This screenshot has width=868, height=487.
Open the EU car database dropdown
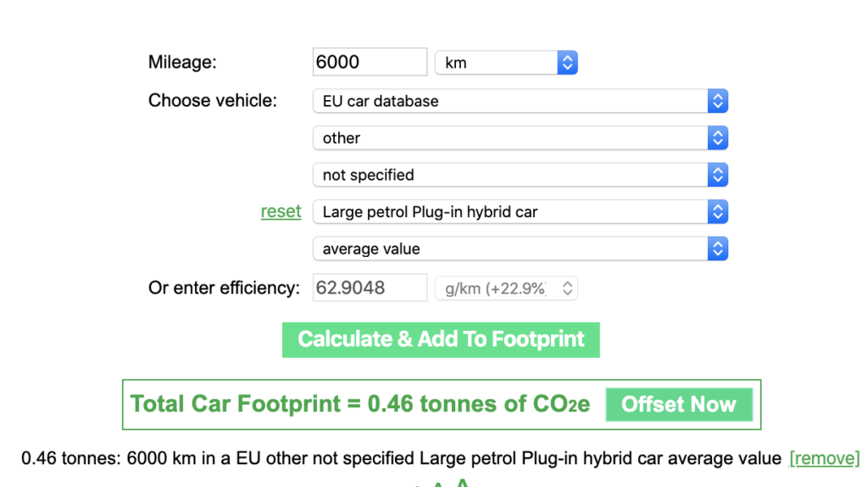[520, 101]
